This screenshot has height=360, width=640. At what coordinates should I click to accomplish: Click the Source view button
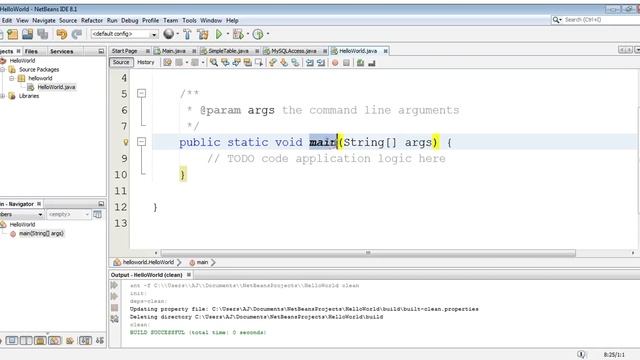click(x=121, y=62)
